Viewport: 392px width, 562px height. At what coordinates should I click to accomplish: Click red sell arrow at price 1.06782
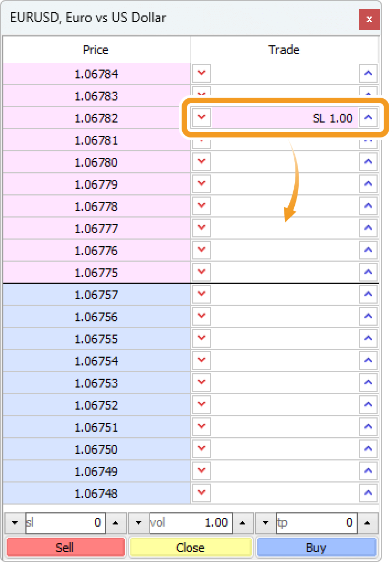tap(202, 118)
